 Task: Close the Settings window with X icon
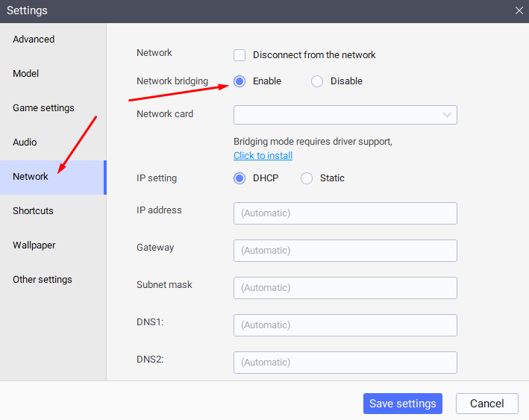tap(519, 10)
